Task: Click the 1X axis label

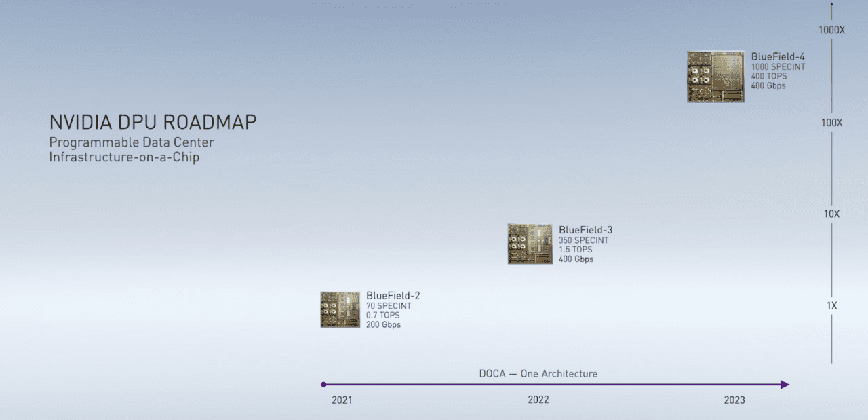Action: 831,305
